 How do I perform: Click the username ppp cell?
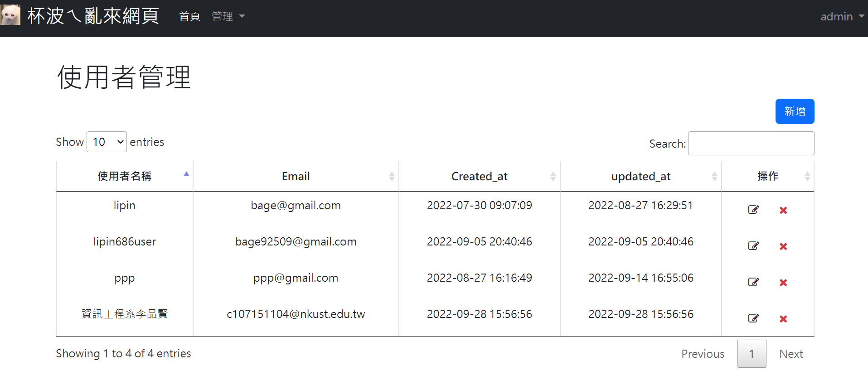(x=125, y=279)
